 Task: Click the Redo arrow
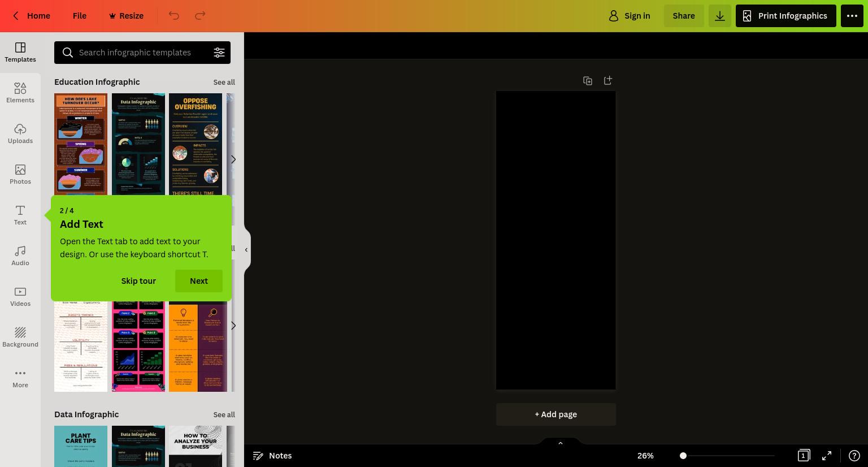click(x=200, y=16)
